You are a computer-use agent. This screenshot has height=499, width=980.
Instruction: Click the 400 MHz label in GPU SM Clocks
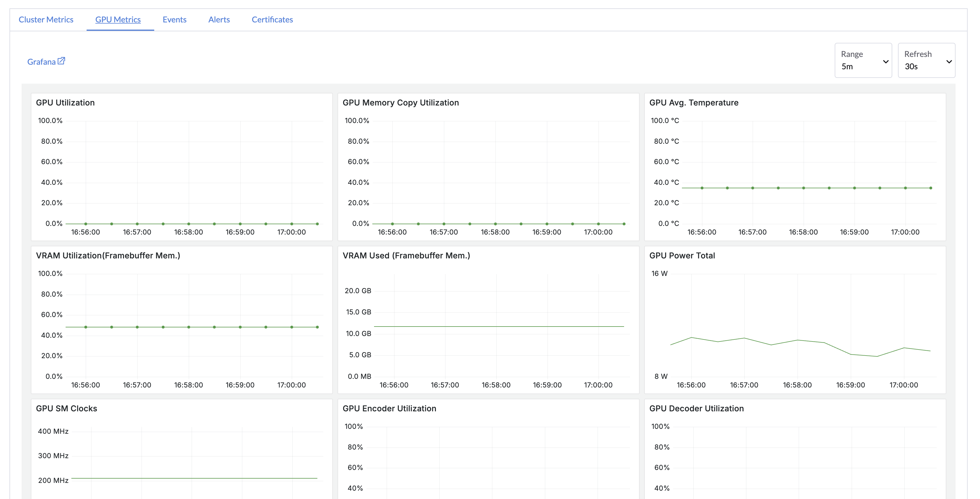coord(53,431)
